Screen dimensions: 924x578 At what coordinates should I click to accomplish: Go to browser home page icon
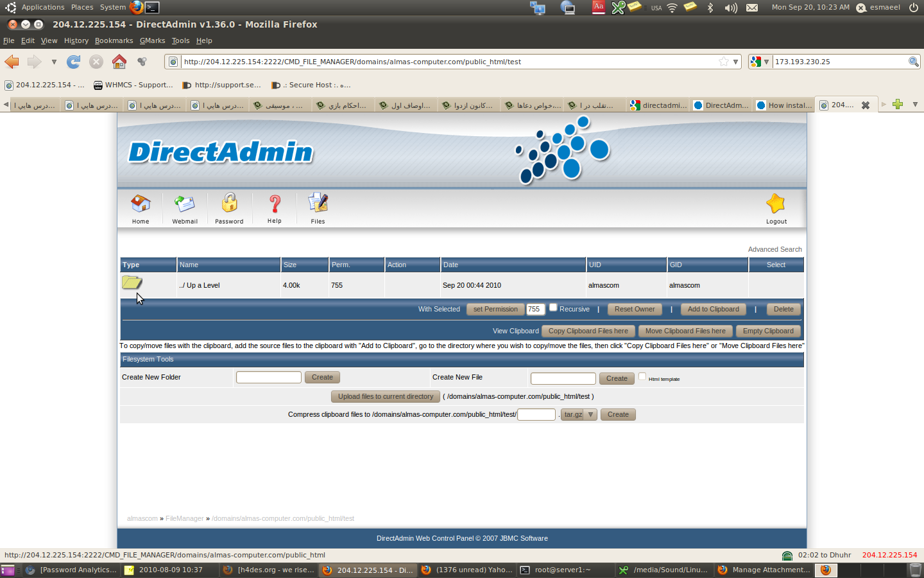pyautogui.click(x=119, y=62)
